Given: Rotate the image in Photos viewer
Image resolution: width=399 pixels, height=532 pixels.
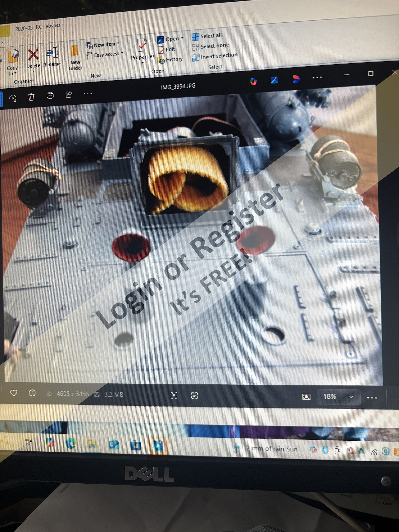Looking at the screenshot, I should coord(13,98).
